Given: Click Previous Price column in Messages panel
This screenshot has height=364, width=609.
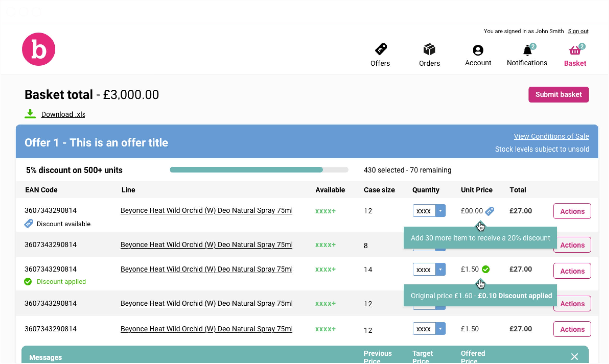Looking at the screenshot, I should pyautogui.click(x=378, y=357).
